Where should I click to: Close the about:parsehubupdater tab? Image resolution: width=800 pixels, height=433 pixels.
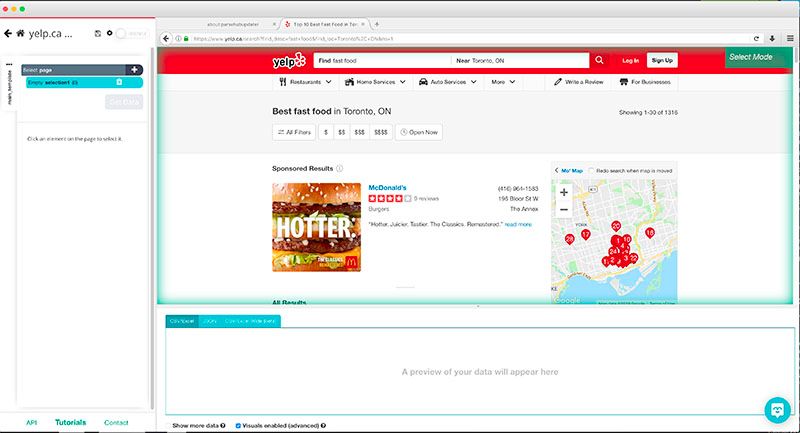(274, 24)
